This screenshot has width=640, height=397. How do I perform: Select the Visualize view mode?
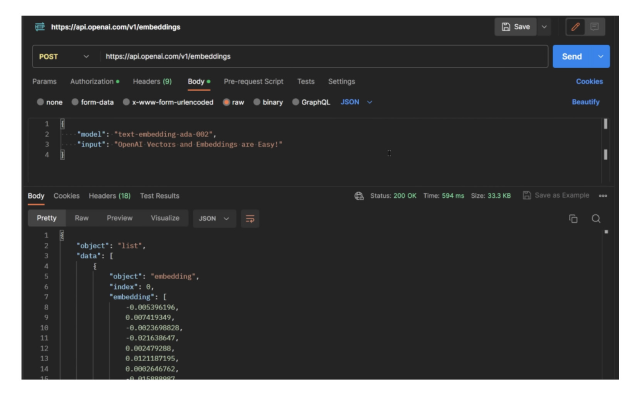click(165, 218)
